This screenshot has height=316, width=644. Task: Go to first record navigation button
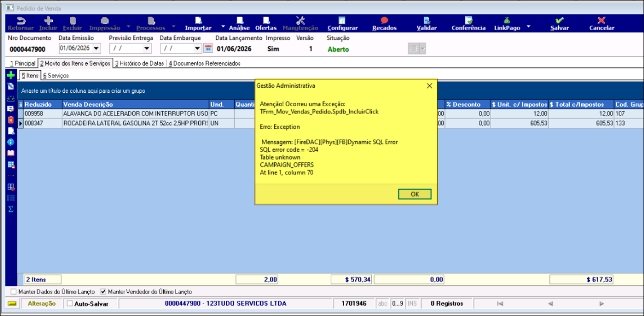coord(501,303)
